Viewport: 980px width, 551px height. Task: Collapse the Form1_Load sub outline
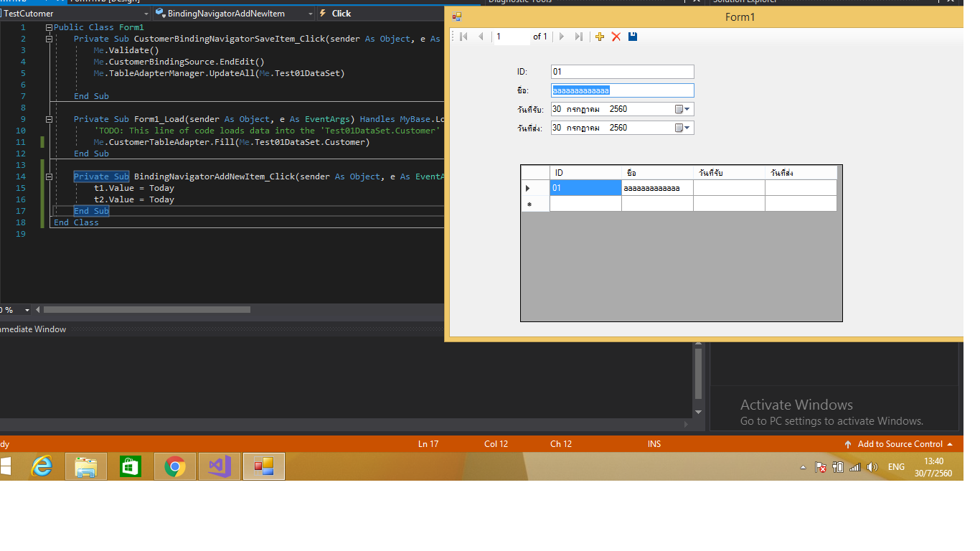point(49,119)
